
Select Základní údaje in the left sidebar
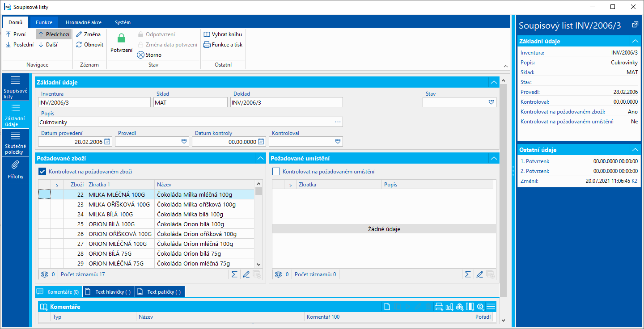(x=15, y=115)
